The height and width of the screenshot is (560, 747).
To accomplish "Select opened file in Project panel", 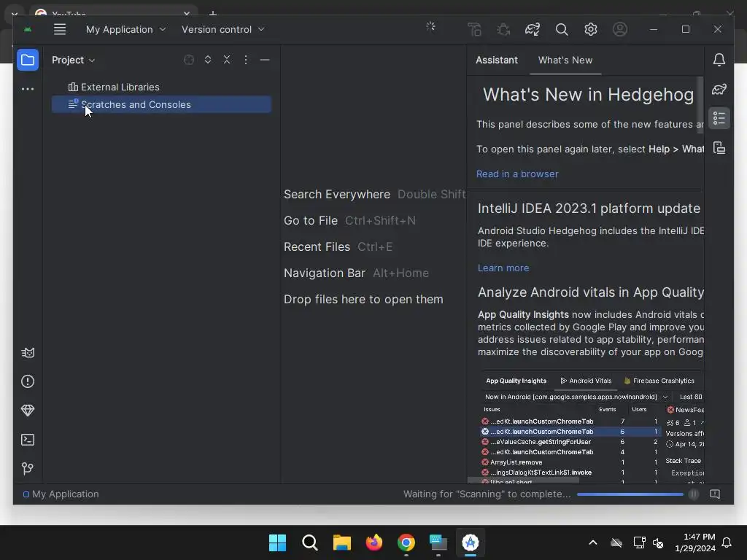I will (x=189, y=60).
